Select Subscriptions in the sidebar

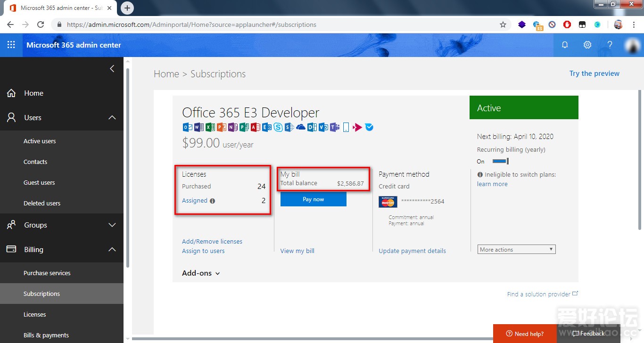(x=62, y=294)
